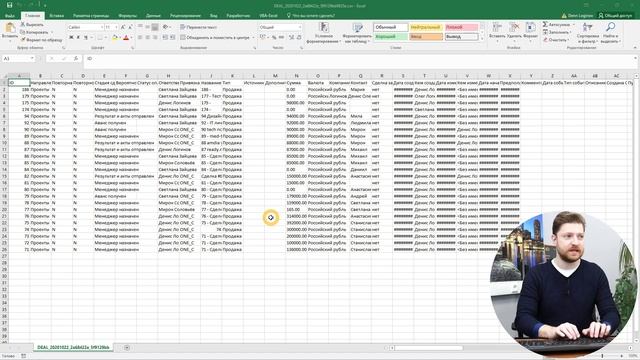Open Форматировать как таблицу

[357, 33]
